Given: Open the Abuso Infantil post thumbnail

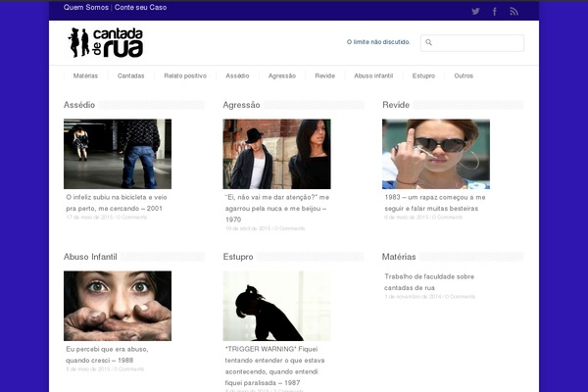Looking at the screenshot, I should point(118,306).
